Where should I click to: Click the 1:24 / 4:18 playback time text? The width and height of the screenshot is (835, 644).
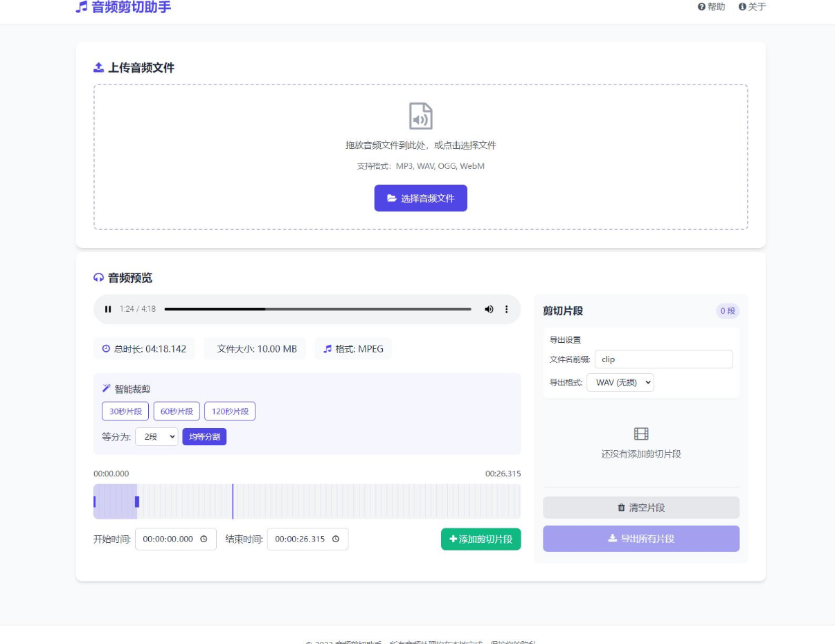(x=138, y=309)
